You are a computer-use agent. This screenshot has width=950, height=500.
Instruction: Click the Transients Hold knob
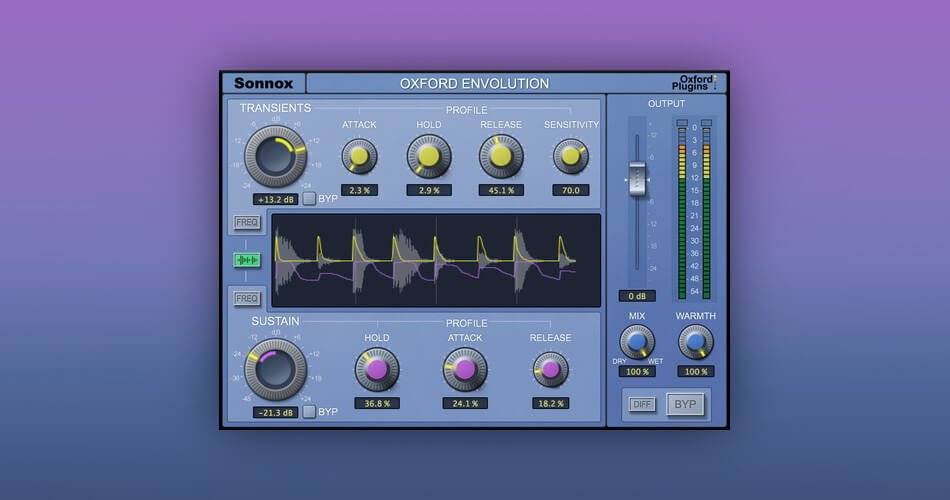(x=429, y=156)
